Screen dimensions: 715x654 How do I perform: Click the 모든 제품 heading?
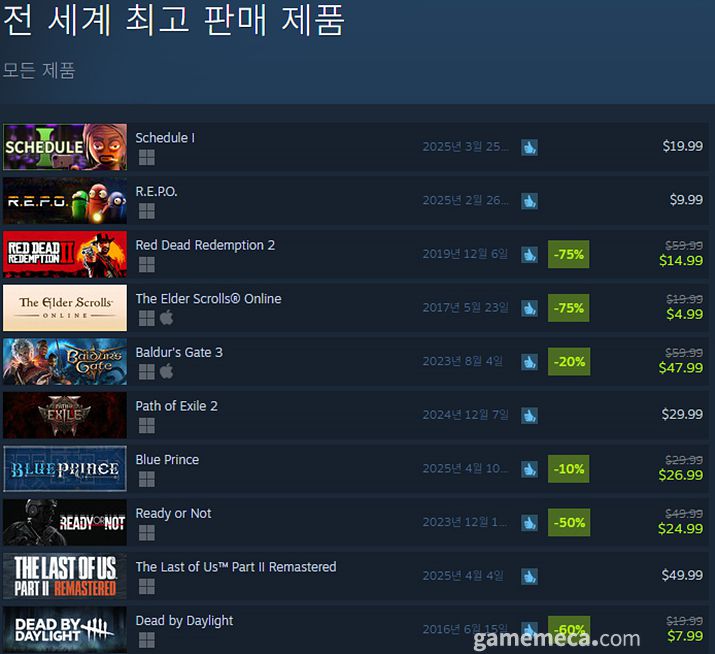[x=39, y=71]
